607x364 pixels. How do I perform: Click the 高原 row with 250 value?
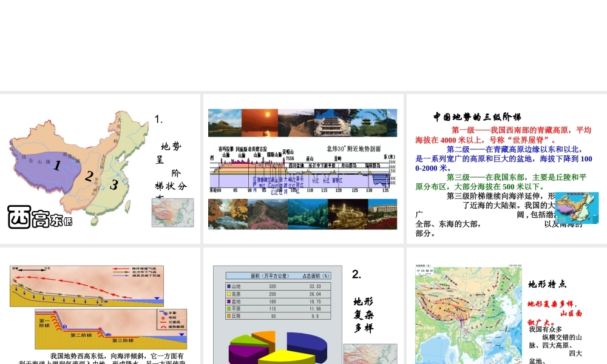[x=278, y=294]
